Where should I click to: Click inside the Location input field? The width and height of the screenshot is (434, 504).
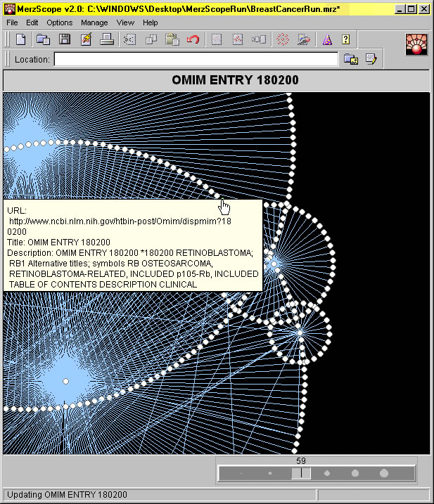(196, 60)
